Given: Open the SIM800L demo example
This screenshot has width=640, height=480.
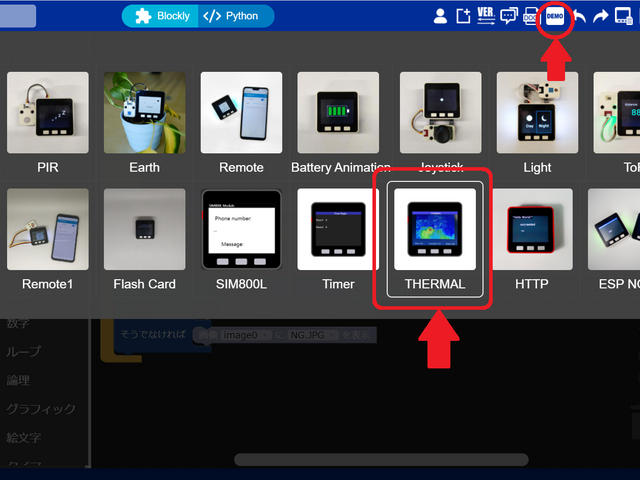Looking at the screenshot, I should point(241,238).
